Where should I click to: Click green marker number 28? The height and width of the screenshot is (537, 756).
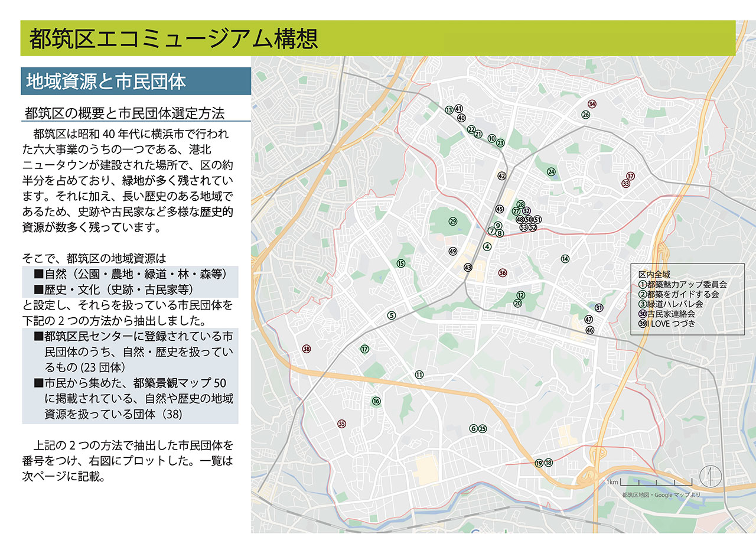tap(520, 204)
